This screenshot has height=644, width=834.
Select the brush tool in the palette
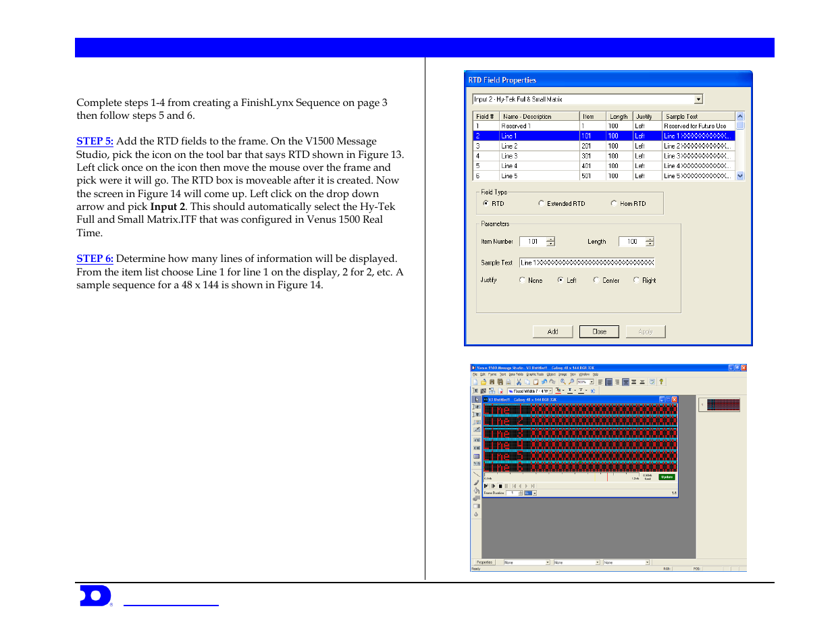click(476, 483)
